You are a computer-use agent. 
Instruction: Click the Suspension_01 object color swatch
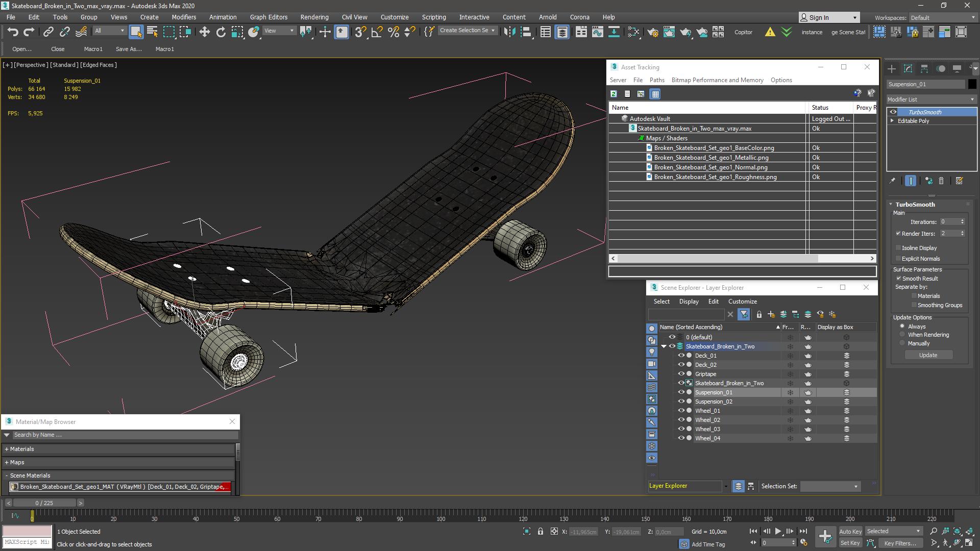(972, 84)
